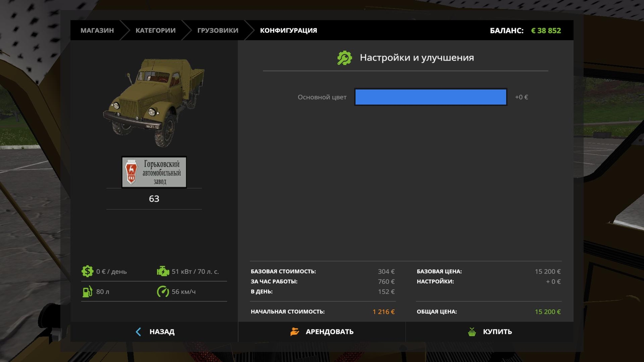The height and width of the screenshot is (362, 644).
Task: Return to the Грузовики breadcrumb
Action: 218,30
